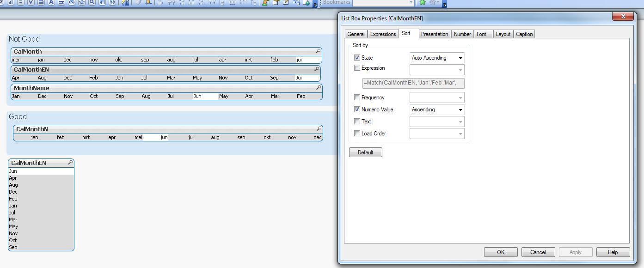
Task: Open the Text sort order dropdown
Action: (437, 122)
